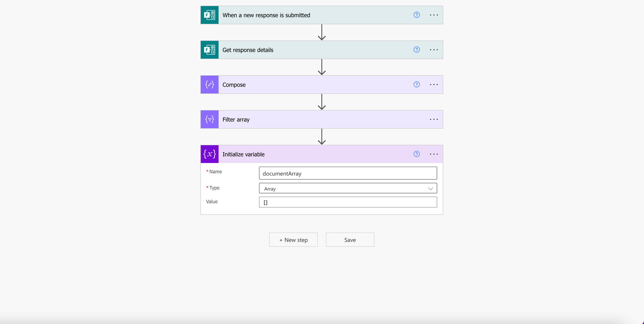This screenshot has width=644, height=324.
Task: Click the Name field containing documentArray
Action: 348,173
